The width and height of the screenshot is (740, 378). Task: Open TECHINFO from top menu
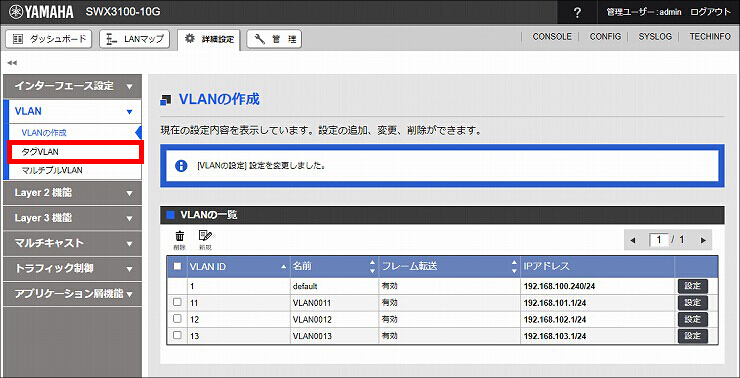(x=710, y=36)
